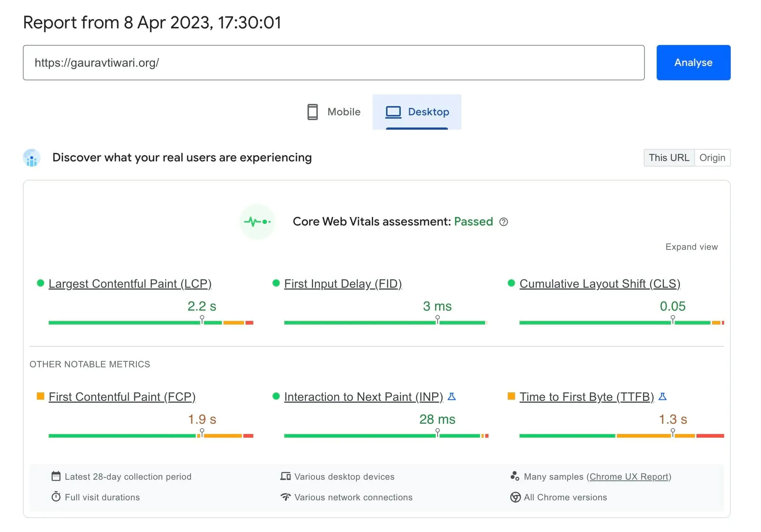
Task: Open Cumulative Layout Shift (CLS) link
Action: point(600,284)
